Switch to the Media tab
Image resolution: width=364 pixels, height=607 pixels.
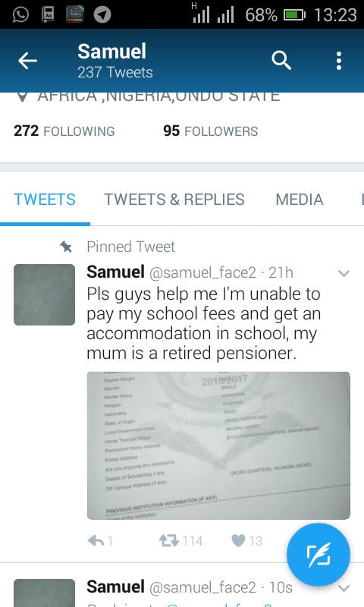(299, 200)
